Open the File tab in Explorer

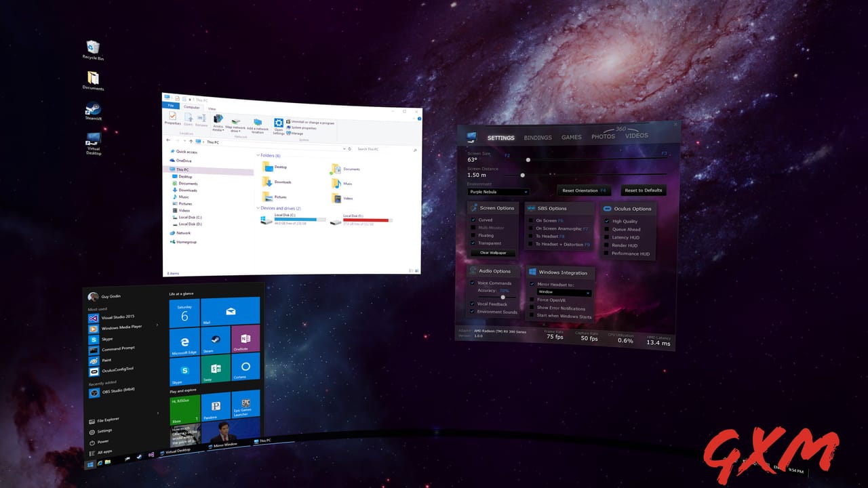coord(171,105)
